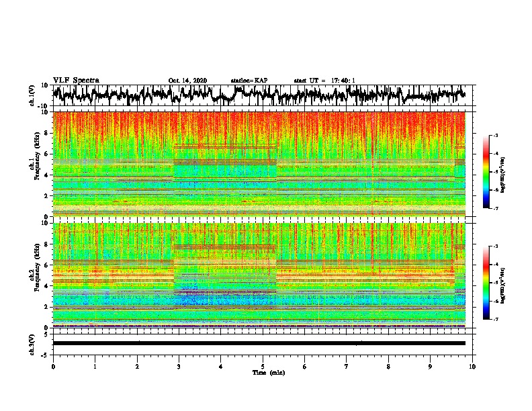Click time axis tick label "9"
Viewport: 532px width, 411px height.
coord(430,367)
